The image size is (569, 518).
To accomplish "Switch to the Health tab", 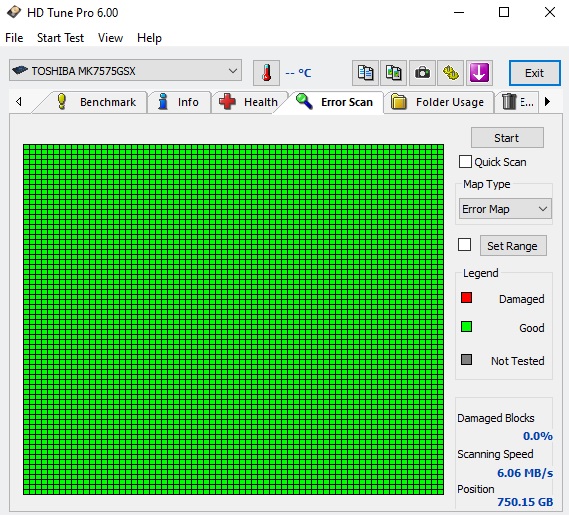I will 249,102.
